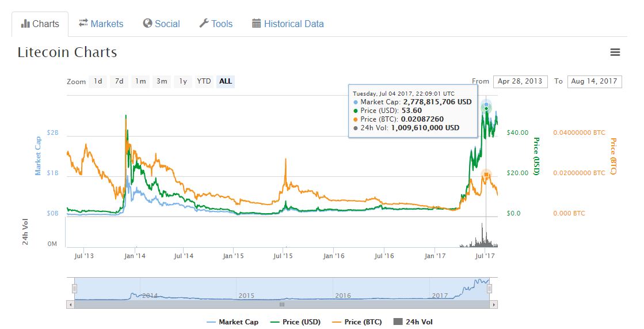The width and height of the screenshot is (644, 329).
Task: Click the highlighted Market Cap point on chart
Action: tap(486, 104)
